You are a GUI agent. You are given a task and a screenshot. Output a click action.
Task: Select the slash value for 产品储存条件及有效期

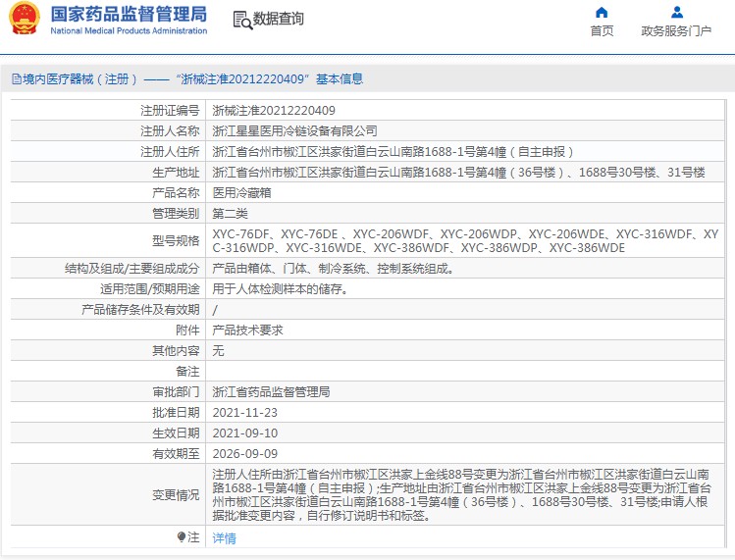(215, 310)
